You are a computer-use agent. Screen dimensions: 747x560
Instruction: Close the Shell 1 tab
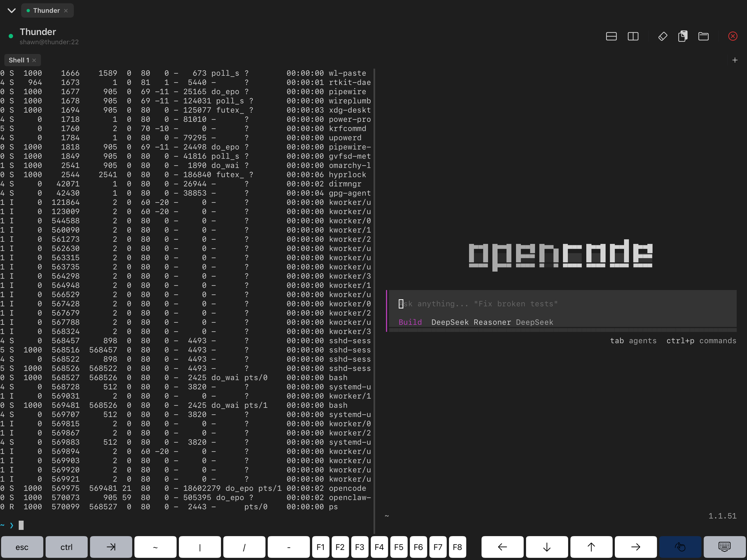(x=34, y=61)
